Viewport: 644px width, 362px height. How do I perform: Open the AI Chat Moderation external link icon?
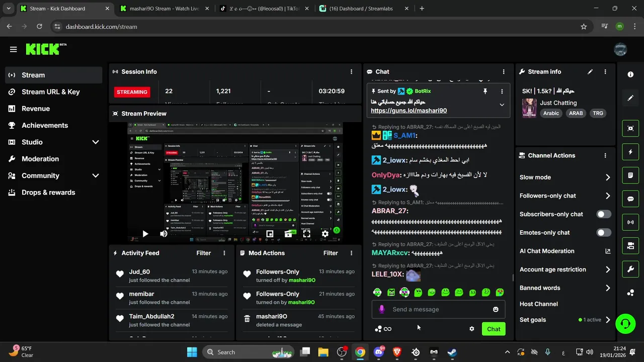click(608, 251)
